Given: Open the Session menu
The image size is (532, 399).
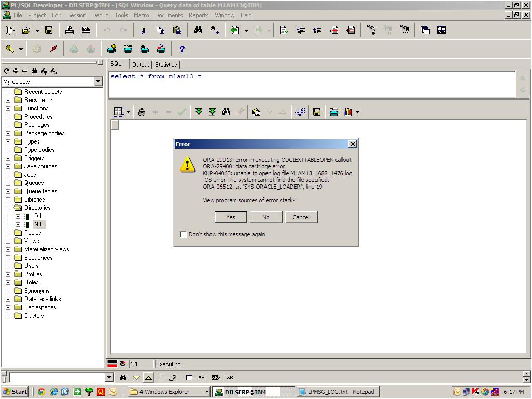Looking at the screenshot, I should point(77,15).
